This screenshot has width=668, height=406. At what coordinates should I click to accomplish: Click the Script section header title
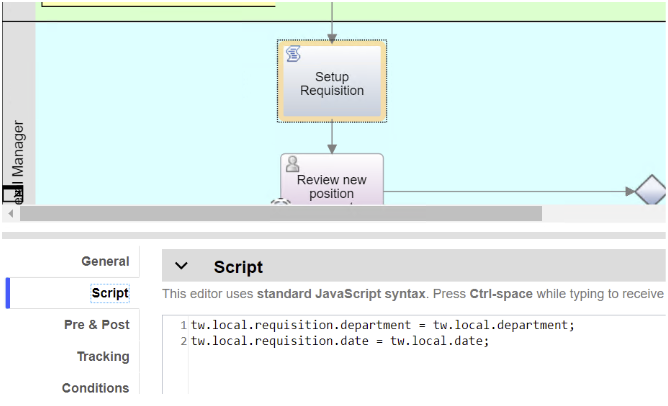(x=238, y=267)
